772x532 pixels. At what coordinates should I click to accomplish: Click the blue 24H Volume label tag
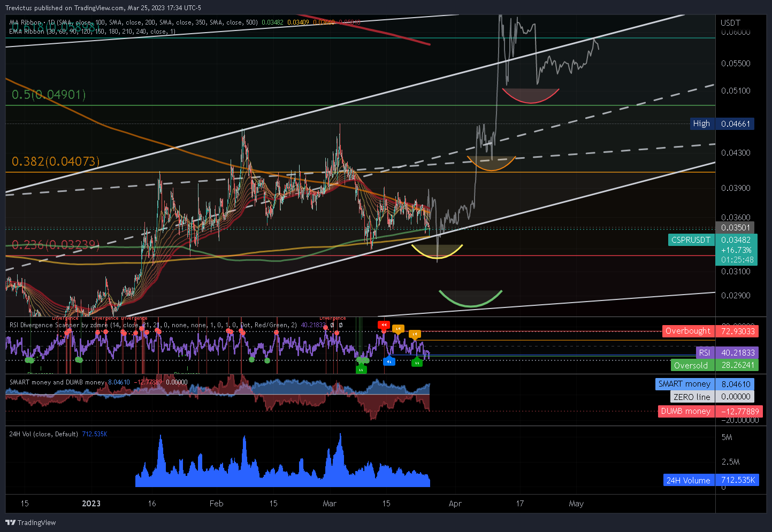coord(689,480)
